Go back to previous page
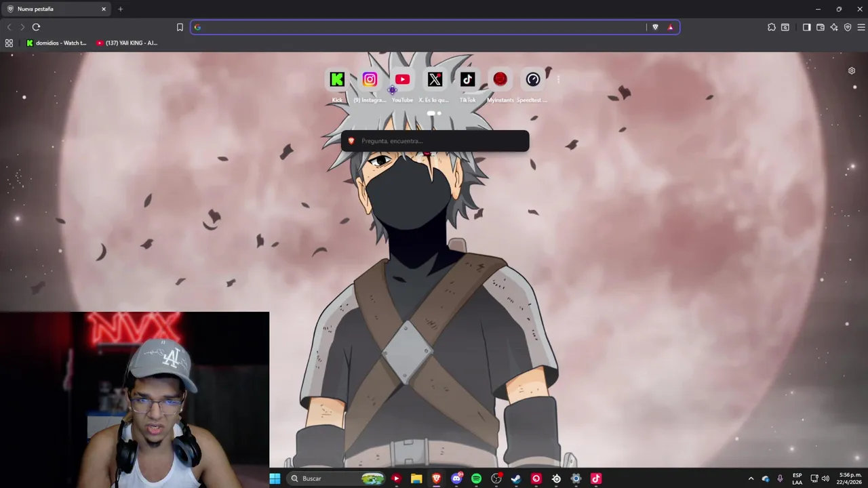Image resolution: width=868 pixels, height=488 pixels. click(x=9, y=27)
